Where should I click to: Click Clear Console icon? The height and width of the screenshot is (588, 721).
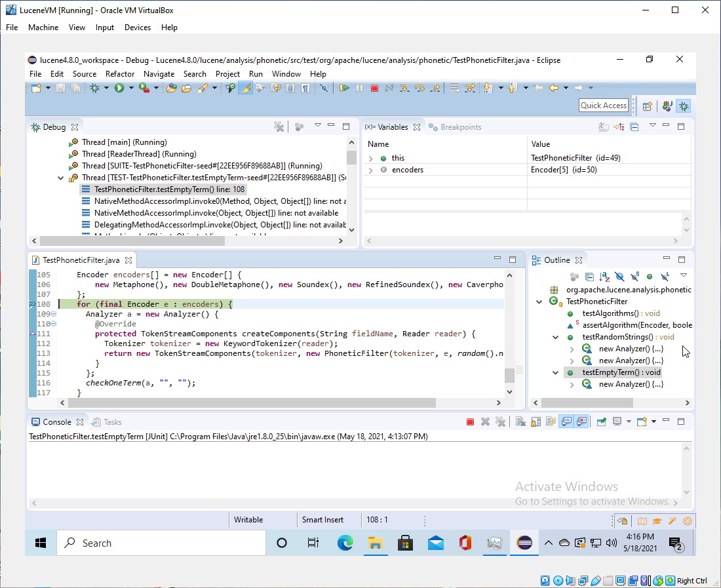pyautogui.click(x=519, y=421)
